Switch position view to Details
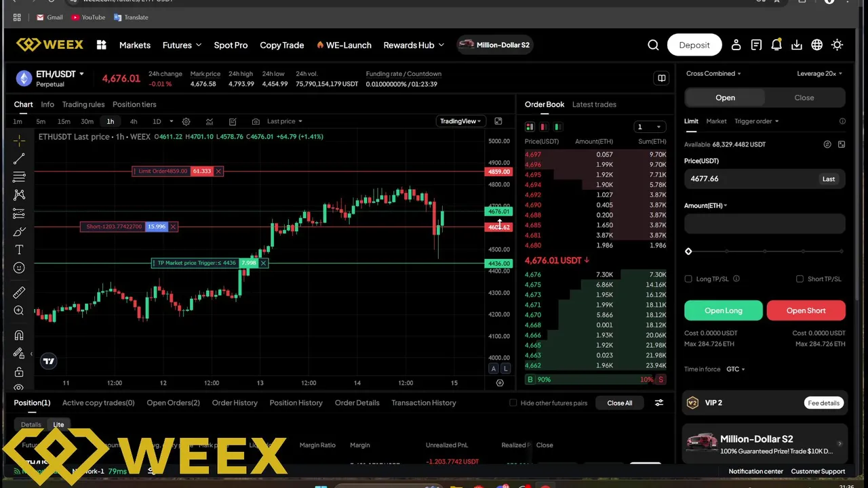The height and width of the screenshot is (488, 868). [x=31, y=424]
